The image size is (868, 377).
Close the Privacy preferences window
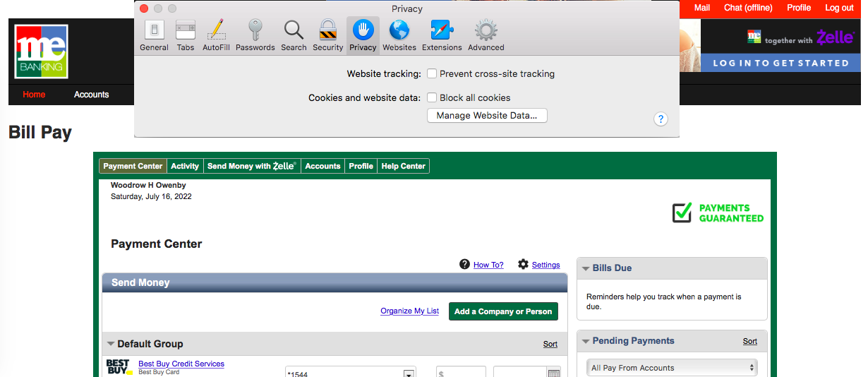[144, 8]
